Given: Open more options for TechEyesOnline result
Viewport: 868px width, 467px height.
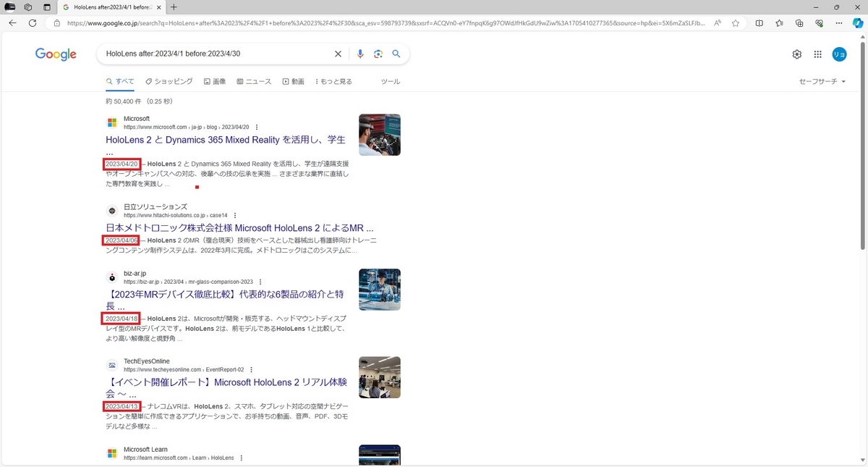Looking at the screenshot, I should [252, 369].
